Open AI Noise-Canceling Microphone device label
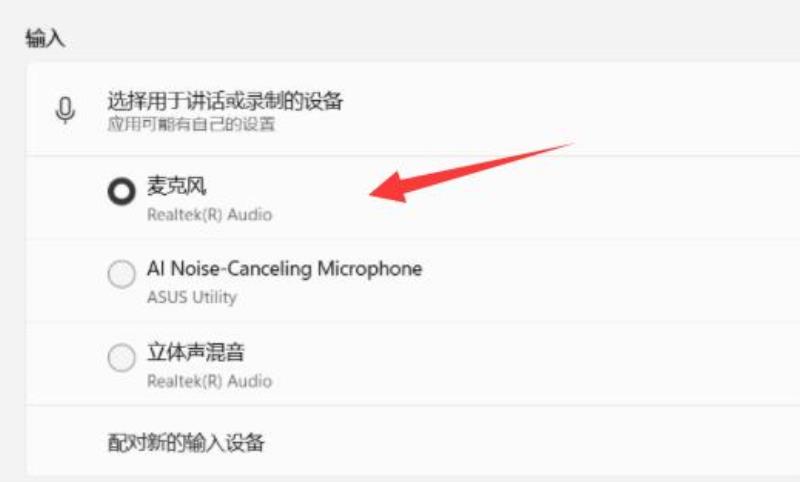Screen dimensions: 800x482 (x=285, y=268)
